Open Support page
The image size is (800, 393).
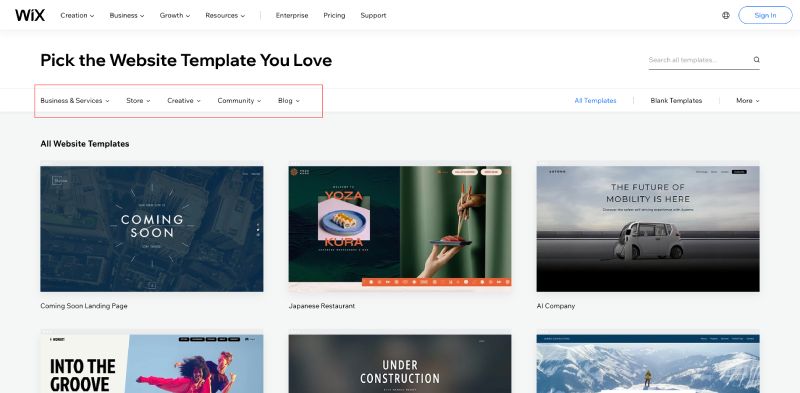pos(373,15)
